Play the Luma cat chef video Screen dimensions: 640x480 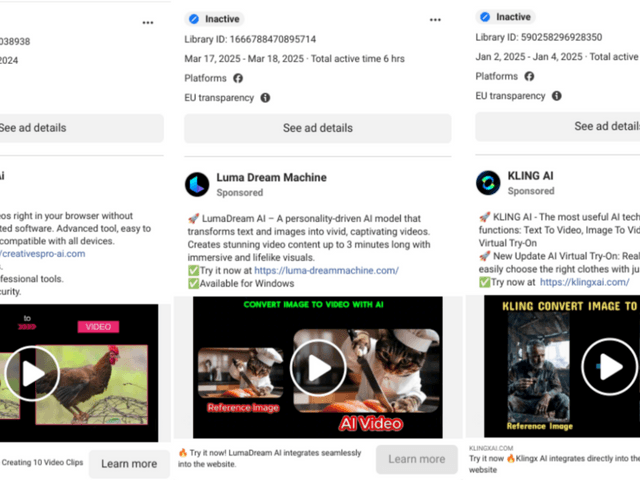pyautogui.click(x=318, y=368)
